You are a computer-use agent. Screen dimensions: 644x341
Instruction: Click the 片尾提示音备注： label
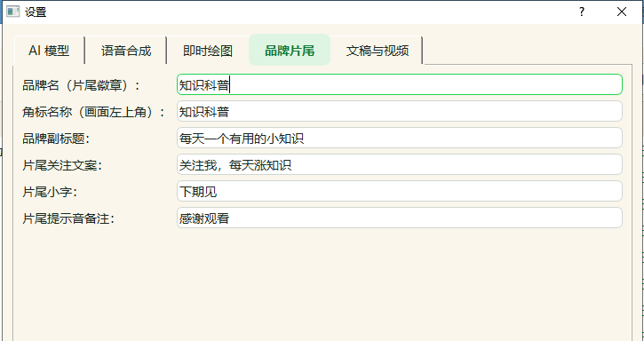(68, 218)
